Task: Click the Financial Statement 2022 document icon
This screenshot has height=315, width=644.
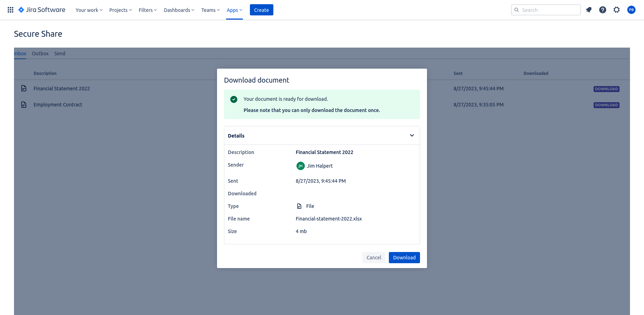Action: pyautogui.click(x=24, y=88)
